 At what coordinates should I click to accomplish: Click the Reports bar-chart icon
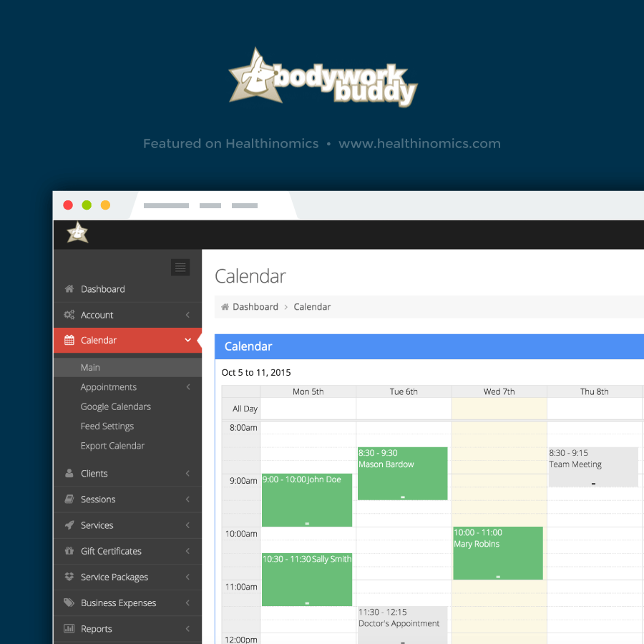click(69, 628)
